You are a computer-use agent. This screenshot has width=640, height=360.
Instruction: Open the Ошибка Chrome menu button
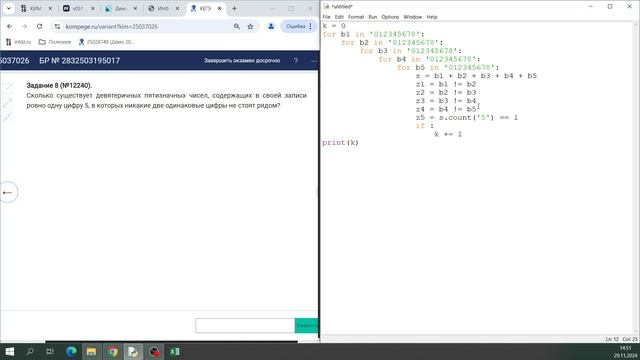point(299,26)
